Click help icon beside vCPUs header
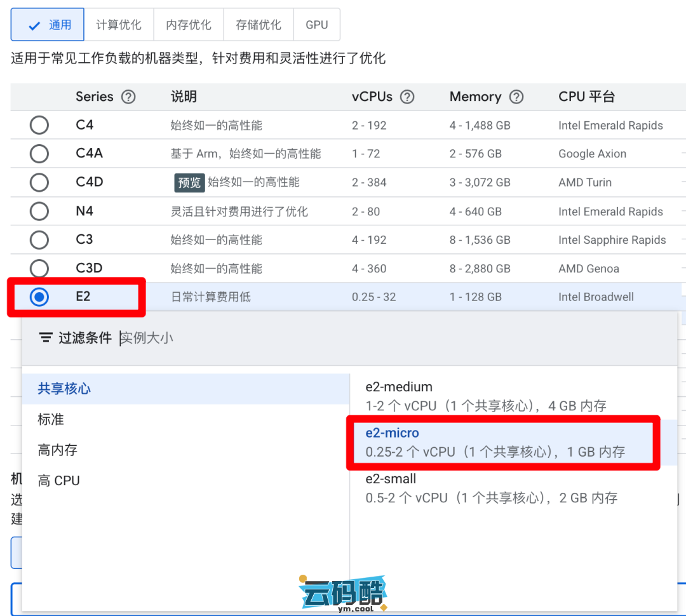Viewport: 686px width, 616px height. [x=407, y=97]
